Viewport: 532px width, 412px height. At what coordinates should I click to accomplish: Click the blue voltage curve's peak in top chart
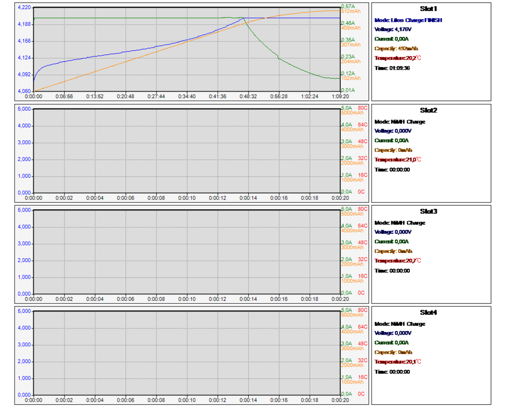(x=243, y=18)
